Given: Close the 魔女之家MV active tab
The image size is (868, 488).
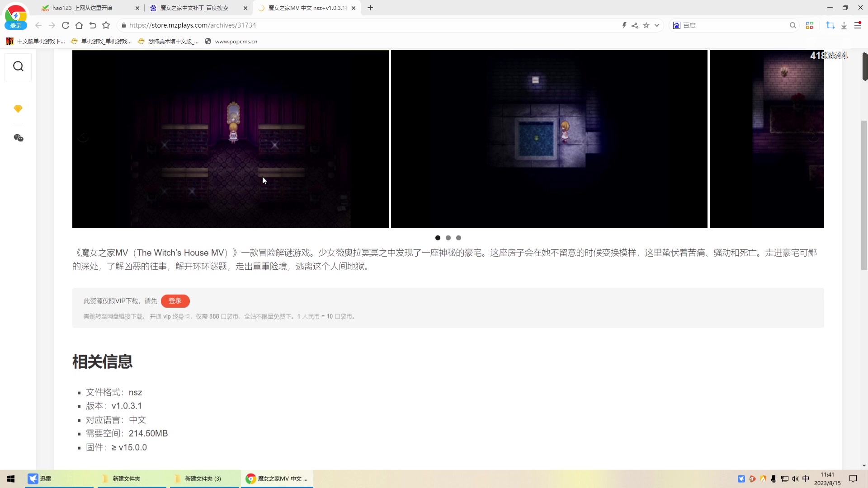Looking at the screenshot, I should tap(354, 8).
